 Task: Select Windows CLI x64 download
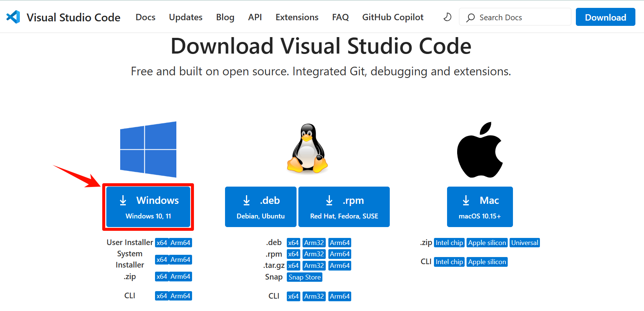[x=162, y=296]
